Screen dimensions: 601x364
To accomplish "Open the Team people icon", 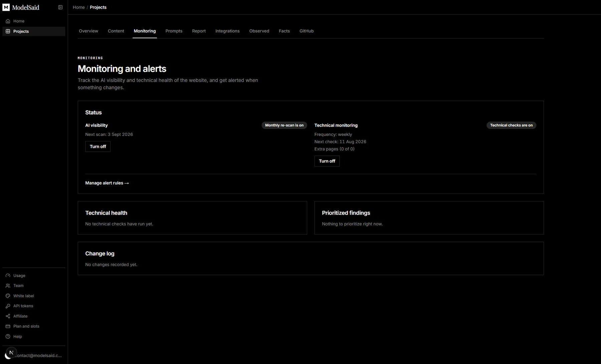I will coord(8,286).
